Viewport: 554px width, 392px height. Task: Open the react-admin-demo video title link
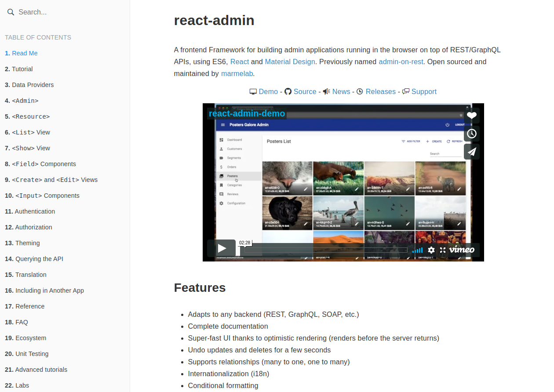tap(247, 114)
